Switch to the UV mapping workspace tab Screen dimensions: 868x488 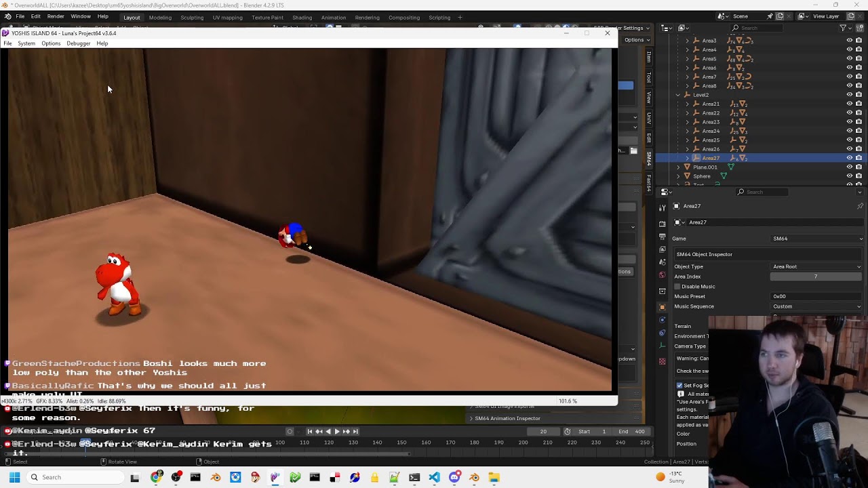coord(227,18)
